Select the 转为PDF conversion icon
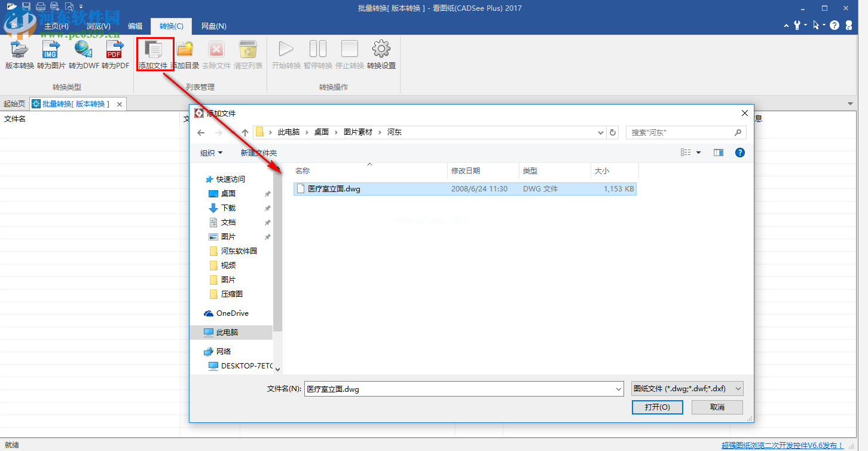This screenshot has height=451, width=868. (x=115, y=49)
